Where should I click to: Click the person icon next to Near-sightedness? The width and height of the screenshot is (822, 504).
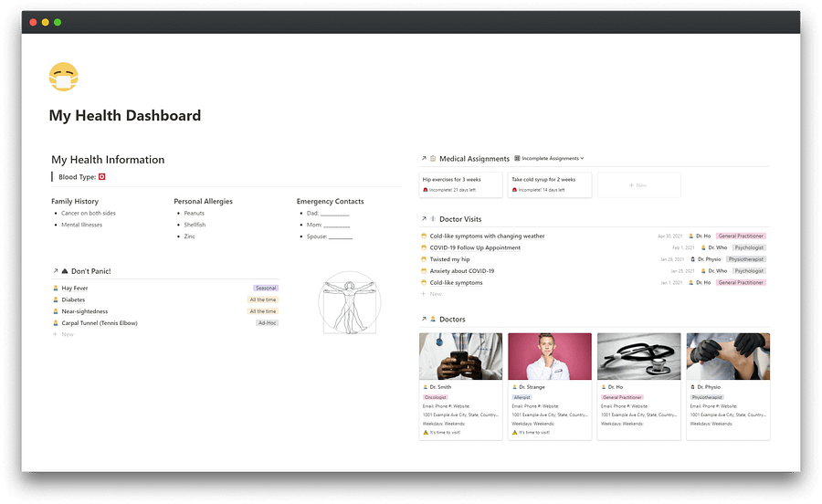(x=56, y=311)
